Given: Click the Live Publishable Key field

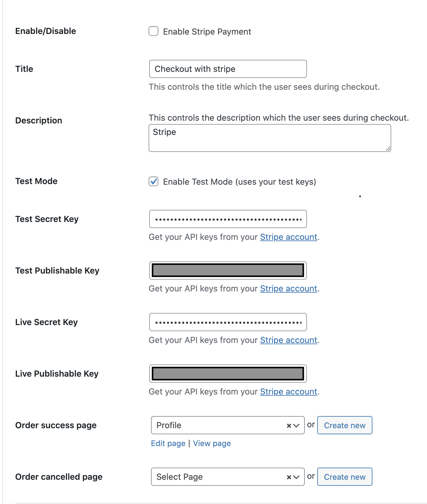Looking at the screenshot, I should pos(228,374).
